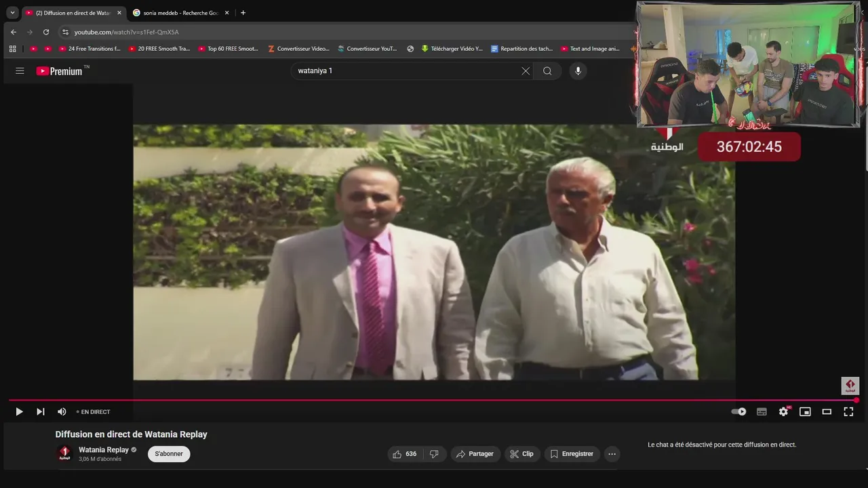The height and width of the screenshot is (488, 868).
Task: Open the globe icon bookmark
Action: click(410, 49)
